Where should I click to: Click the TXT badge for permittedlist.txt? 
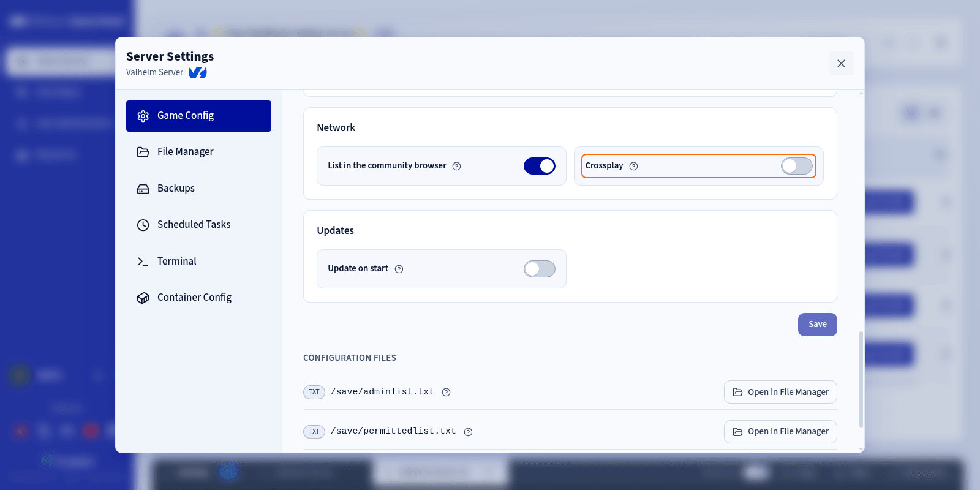314,432
